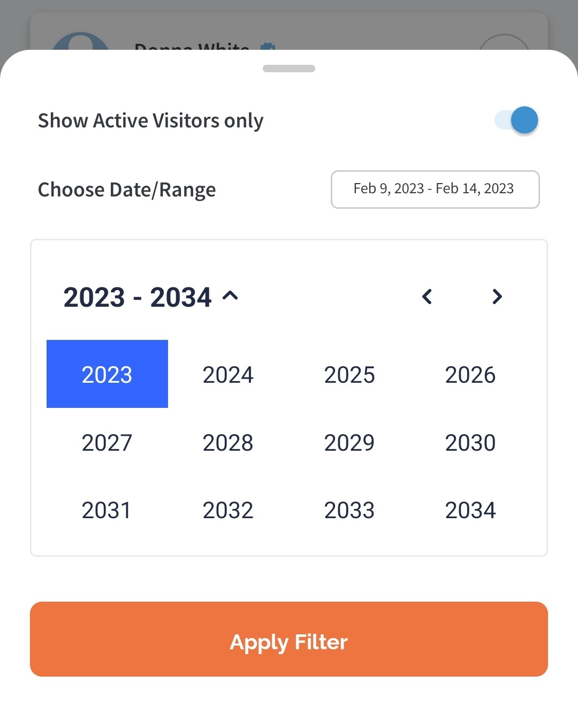Tap the bottom sheet drag handle
Image resolution: width=578 pixels, height=728 pixels.
pyautogui.click(x=289, y=69)
